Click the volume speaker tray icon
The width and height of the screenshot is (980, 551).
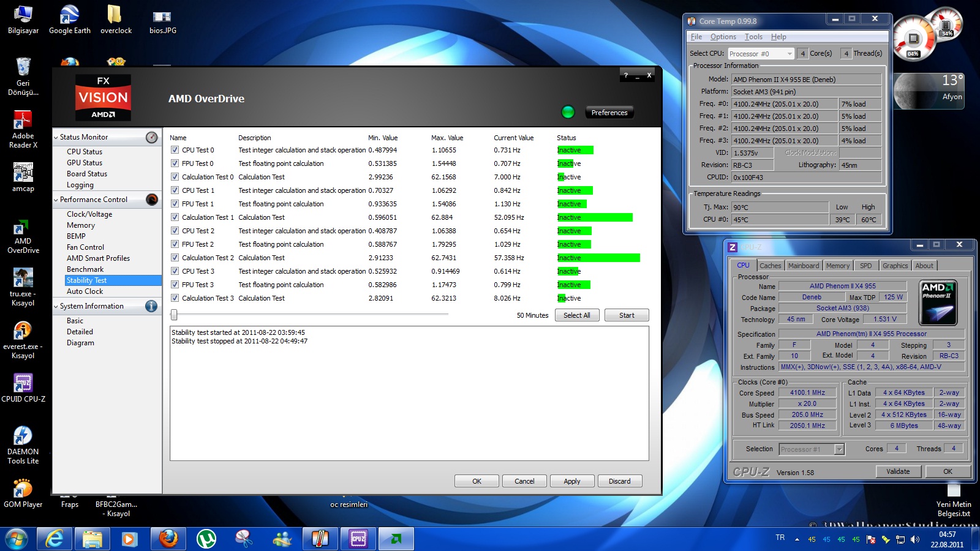click(915, 539)
